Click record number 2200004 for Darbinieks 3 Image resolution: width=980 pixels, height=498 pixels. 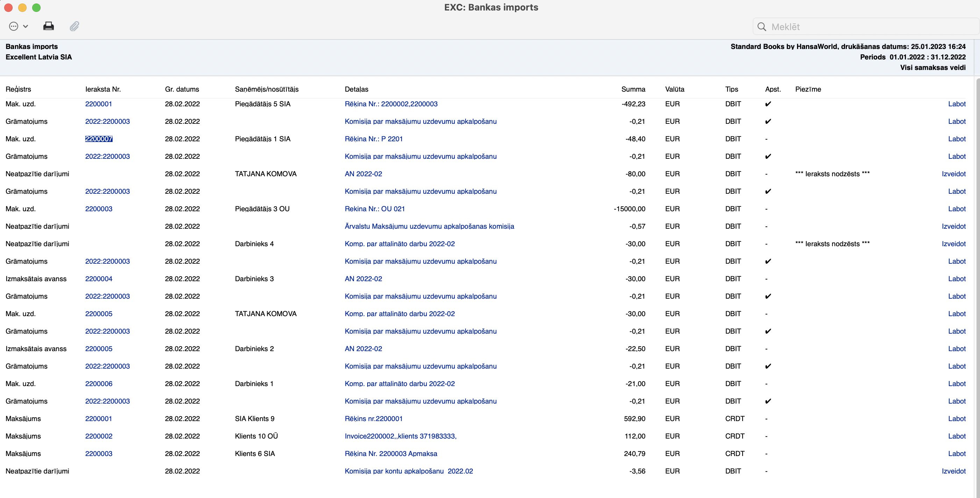[x=99, y=279]
